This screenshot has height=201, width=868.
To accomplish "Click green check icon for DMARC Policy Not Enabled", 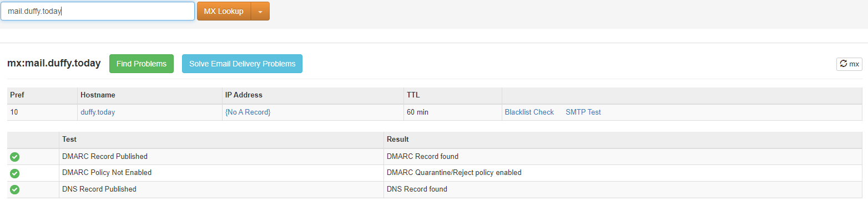I will [15, 173].
